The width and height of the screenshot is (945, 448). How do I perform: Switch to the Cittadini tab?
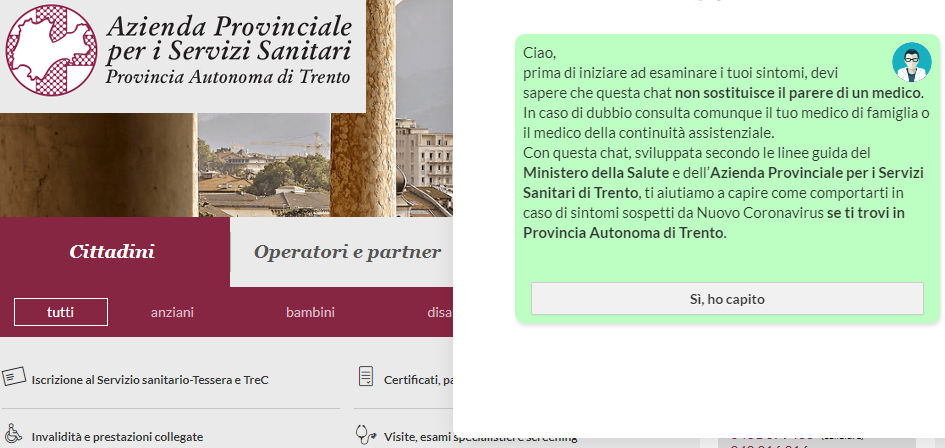(x=112, y=252)
